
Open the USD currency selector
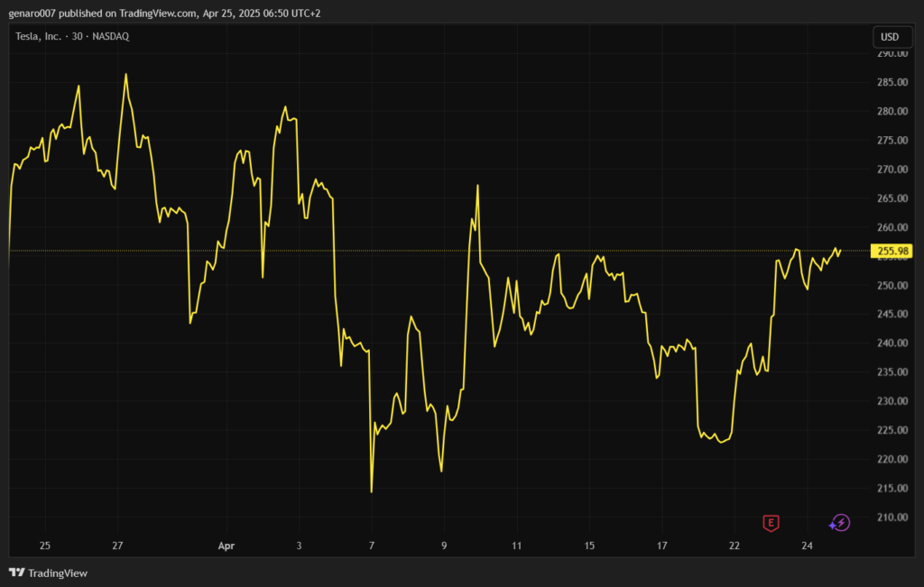pyautogui.click(x=889, y=37)
